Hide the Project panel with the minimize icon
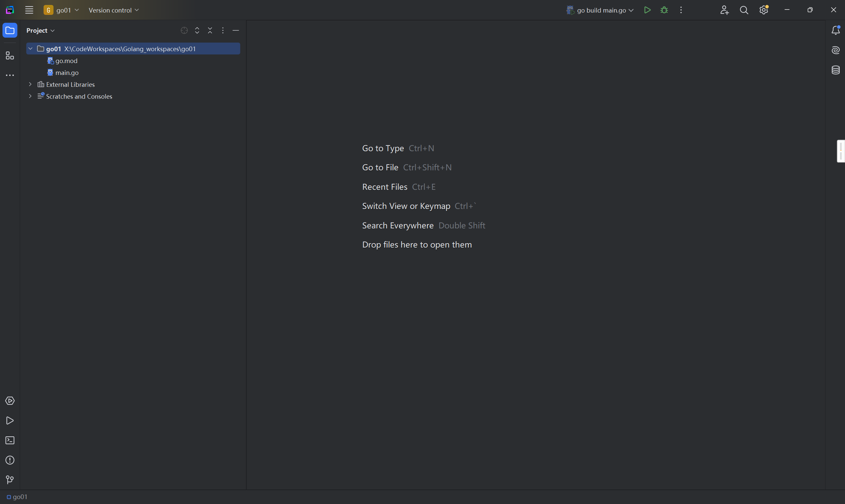The height and width of the screenshot is (504, 845). pos(236,30)
